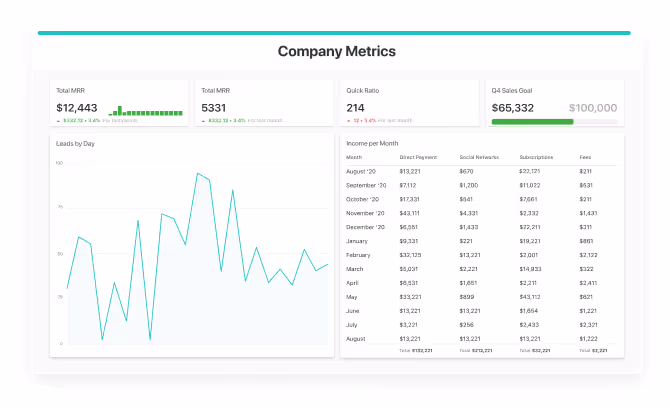
Task: Click the Company Metrics dashboard title
Action: click(336, 51)
